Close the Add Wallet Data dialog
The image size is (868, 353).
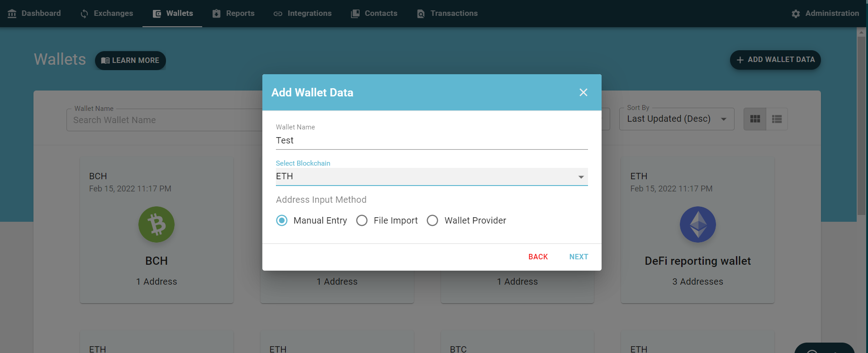pos(583,92)
